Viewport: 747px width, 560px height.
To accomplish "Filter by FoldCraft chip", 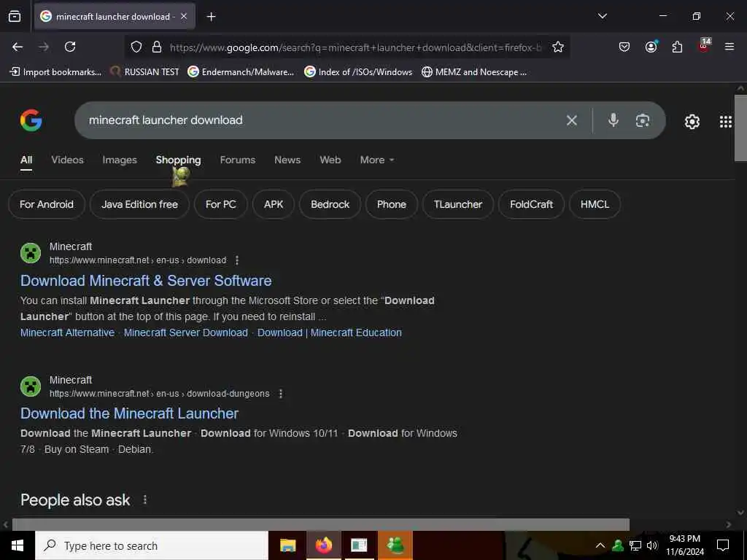I will tap(531, 204).
